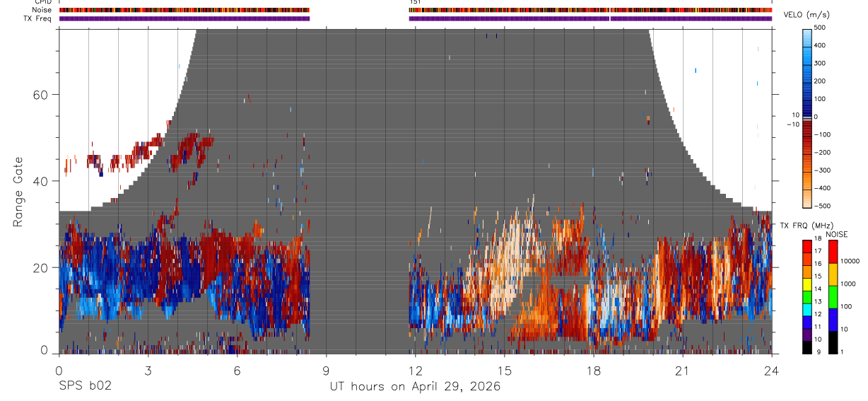Click the TX FRQ (MHz) legend title
The width and height of the screenshot is (868, 401).
pos(807,226)
